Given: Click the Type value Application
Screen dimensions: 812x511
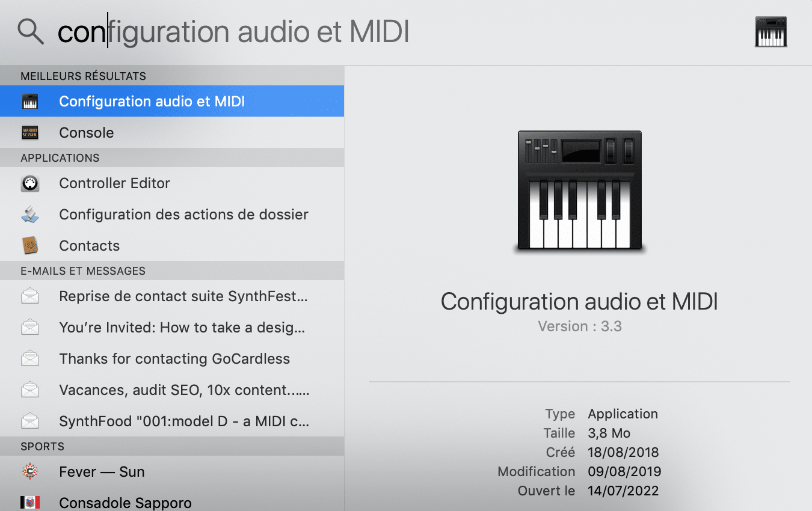Looking at the screenshot, I should click(x=623, y=414).
